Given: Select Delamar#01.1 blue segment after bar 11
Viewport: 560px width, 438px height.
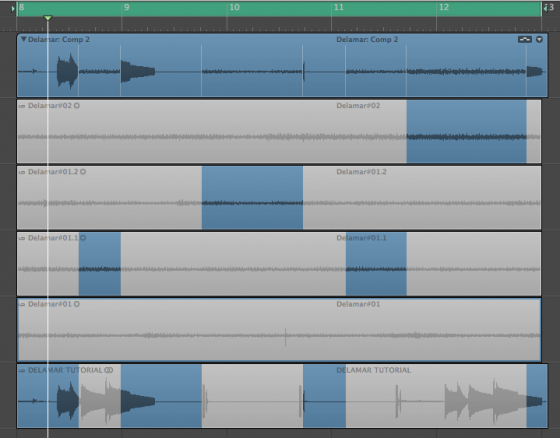Looking at the screenshot, I should click(376, 264).
